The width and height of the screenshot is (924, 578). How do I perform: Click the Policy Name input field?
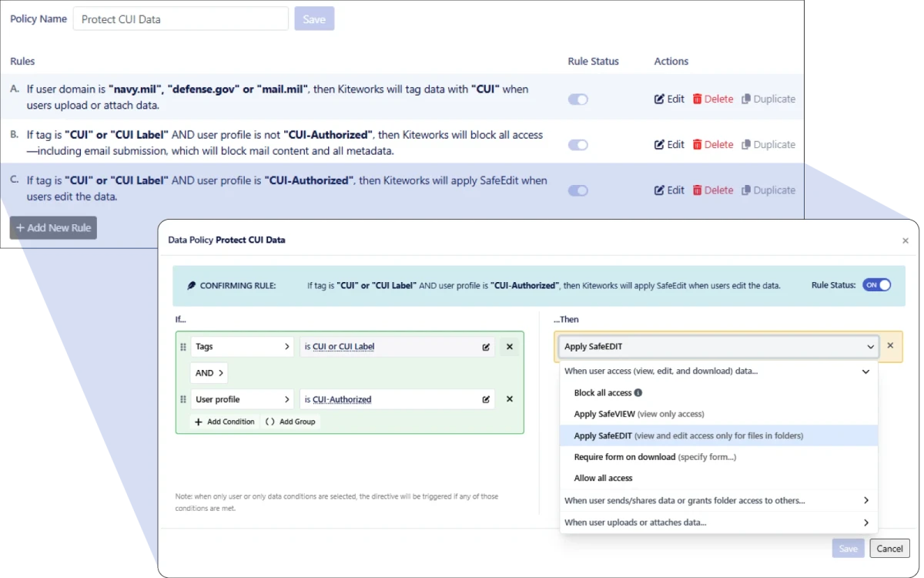point(181,19)
